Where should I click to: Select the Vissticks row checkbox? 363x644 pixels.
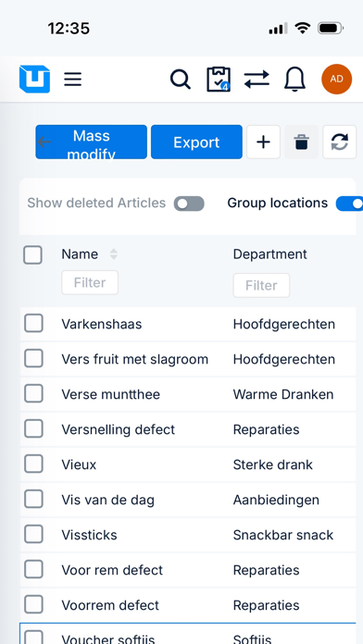pyautogui.click(x=33, y=534)
